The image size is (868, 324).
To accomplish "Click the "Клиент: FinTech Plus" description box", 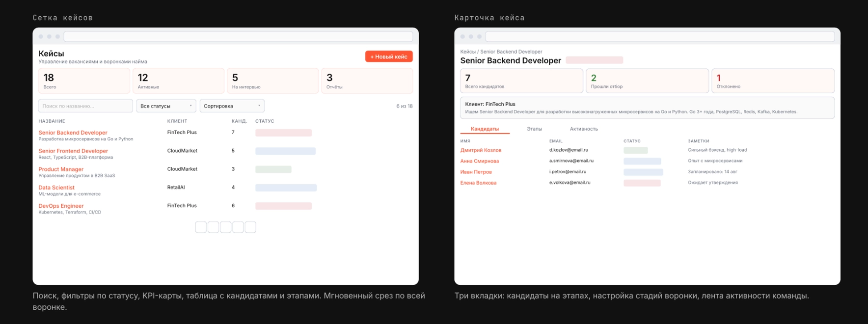I will [x=647, y=108].
